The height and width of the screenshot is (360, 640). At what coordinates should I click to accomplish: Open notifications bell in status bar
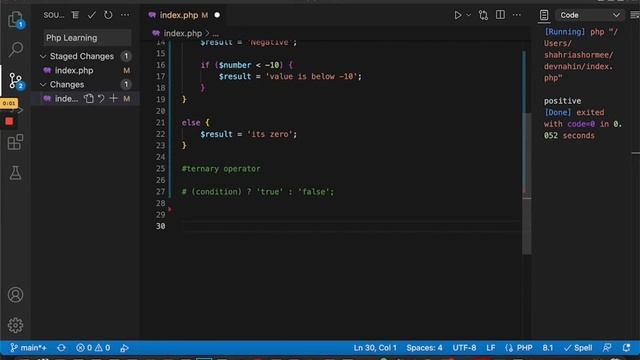click(x=626, y=348)
